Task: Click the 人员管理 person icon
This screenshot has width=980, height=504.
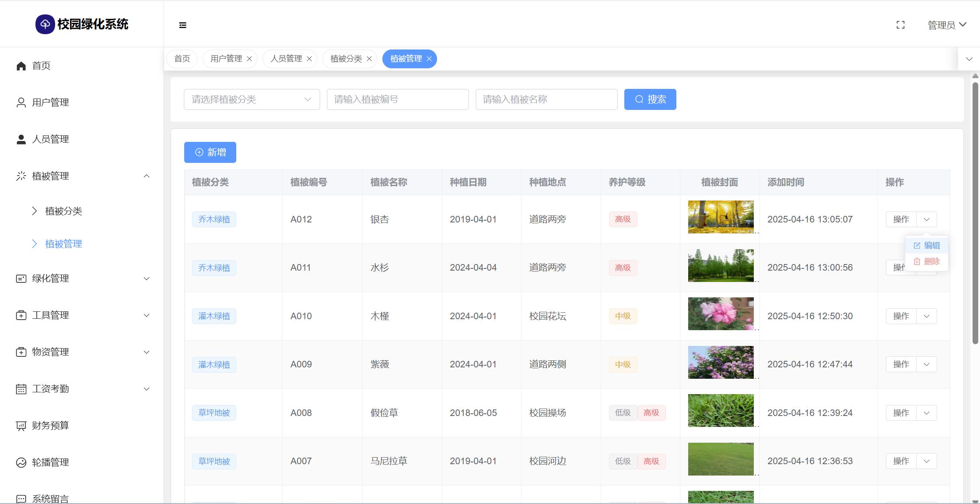Action: click(21, 139)
